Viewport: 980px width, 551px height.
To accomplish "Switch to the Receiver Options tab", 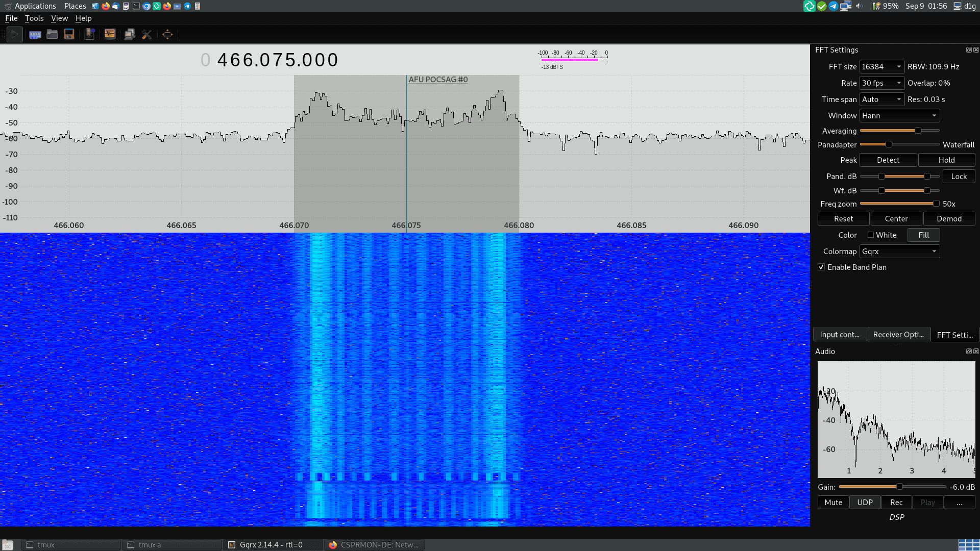I will (x=898, y=334).
